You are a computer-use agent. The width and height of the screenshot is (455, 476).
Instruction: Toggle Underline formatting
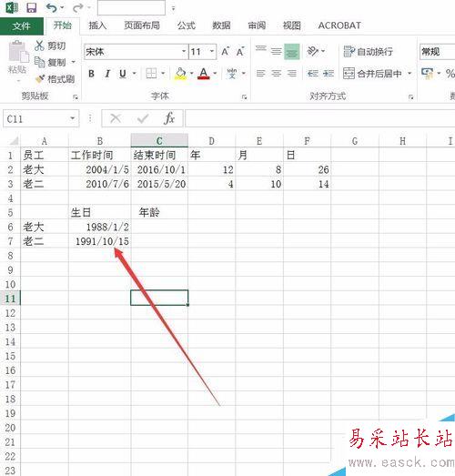pyautogui.click(x=123, y=74)
